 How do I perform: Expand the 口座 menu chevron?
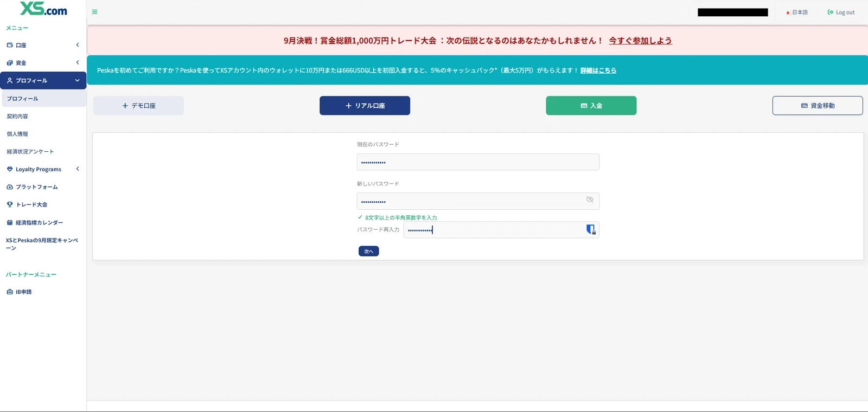[78, 45]
